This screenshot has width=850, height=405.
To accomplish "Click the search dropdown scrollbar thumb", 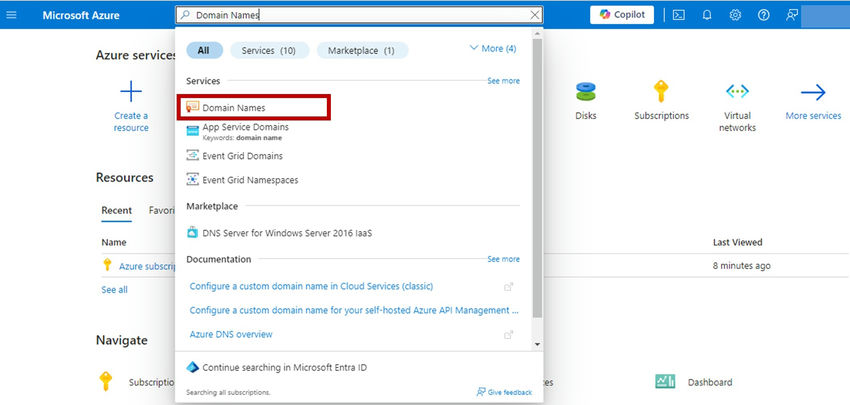I will pyautogui.click(x=537, y=178).
